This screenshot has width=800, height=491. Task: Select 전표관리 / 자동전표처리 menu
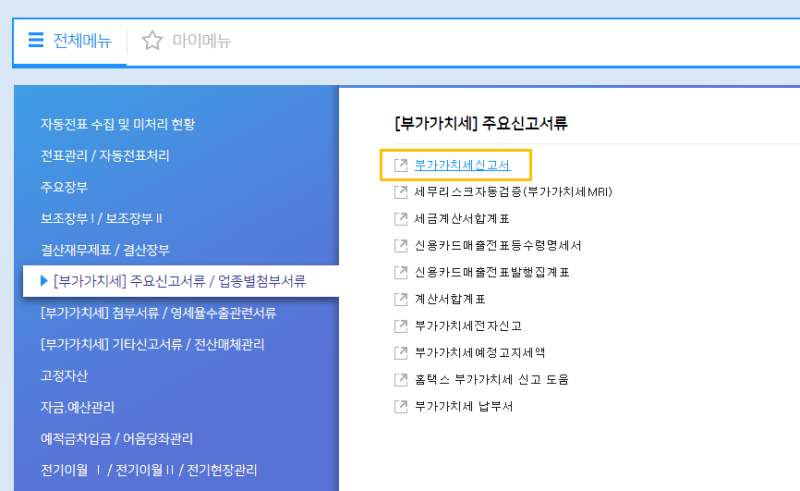(x=105, y=156)
